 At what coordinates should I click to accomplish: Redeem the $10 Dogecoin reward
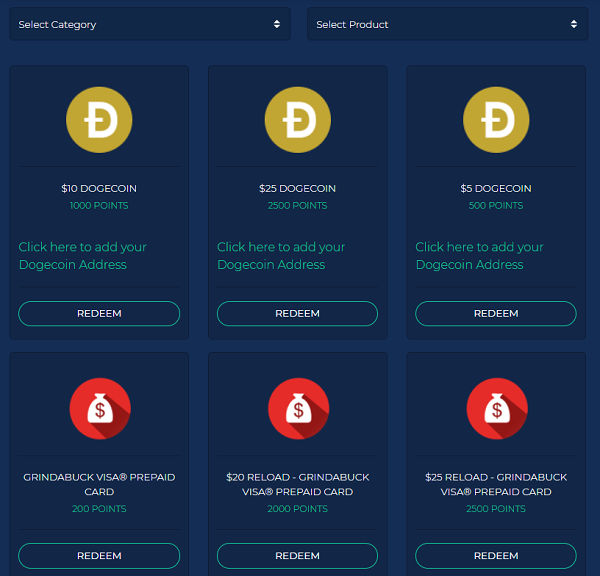tap(99, 313)
